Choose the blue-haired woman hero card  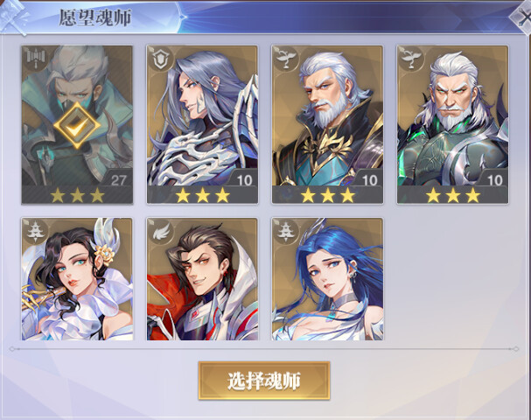click(x=327, y=279)
